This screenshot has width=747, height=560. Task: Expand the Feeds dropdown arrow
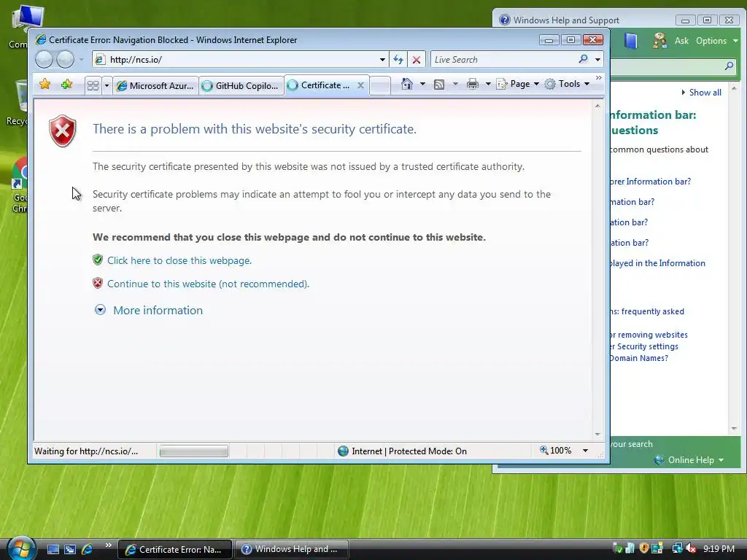455,85
